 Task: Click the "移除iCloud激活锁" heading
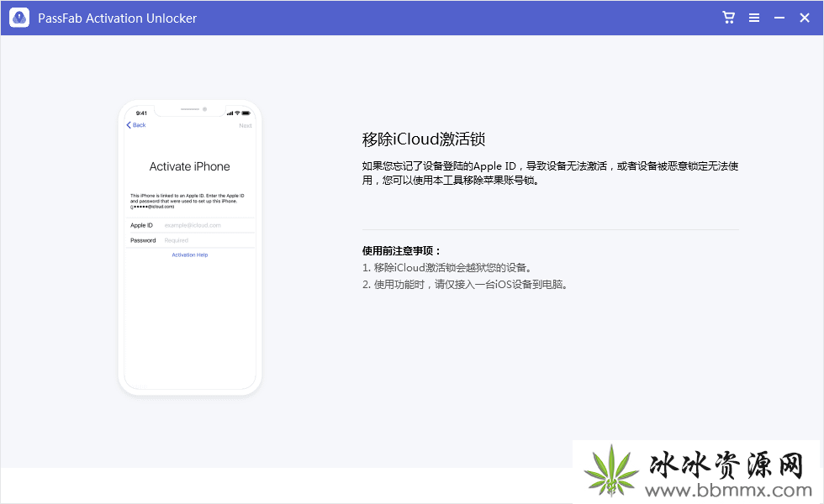424,139
